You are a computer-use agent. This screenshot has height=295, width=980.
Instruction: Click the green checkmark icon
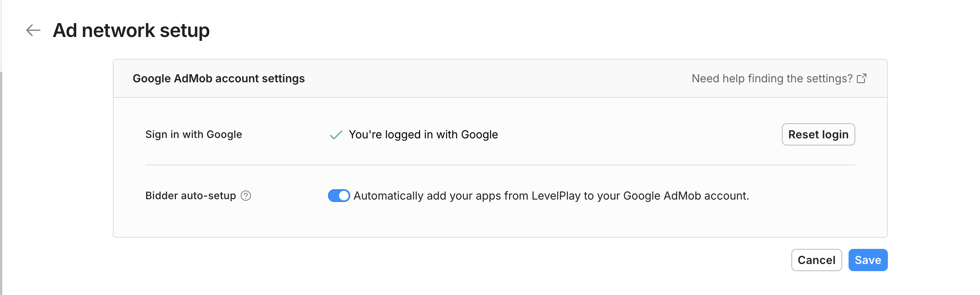point(336,135)
